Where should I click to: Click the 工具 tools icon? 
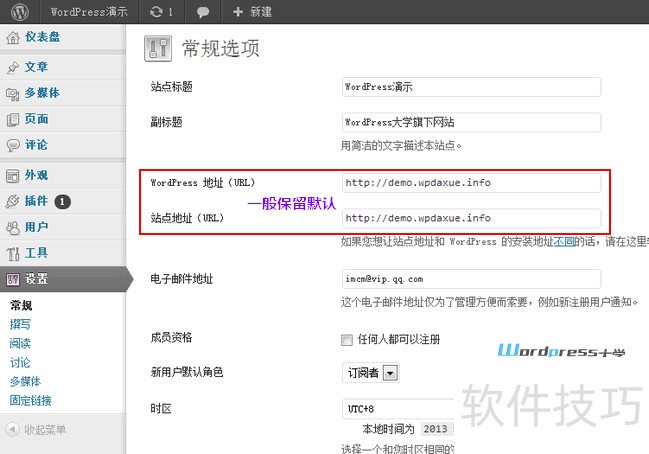[13, 253]
